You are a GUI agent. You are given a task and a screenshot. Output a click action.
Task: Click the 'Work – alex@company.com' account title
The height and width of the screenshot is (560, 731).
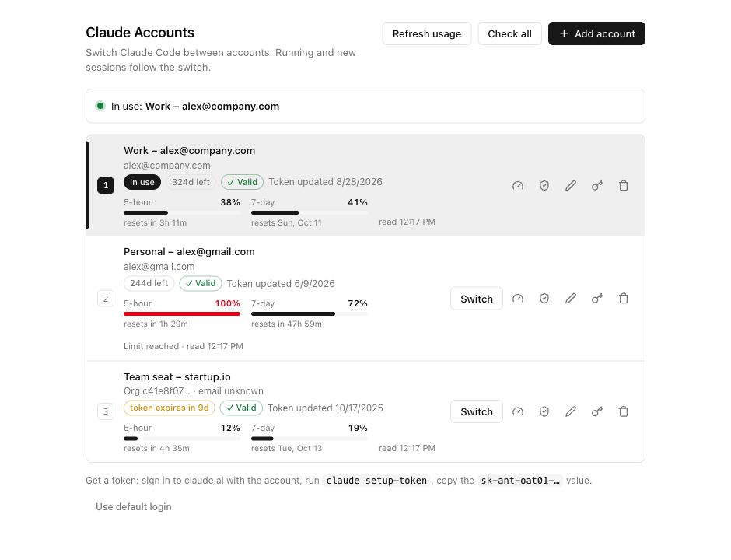coord(189,151)
